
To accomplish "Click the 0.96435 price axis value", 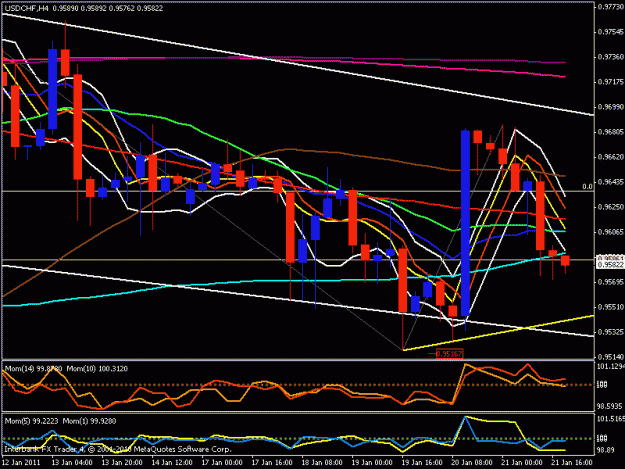I will click(x=611, y=182).
